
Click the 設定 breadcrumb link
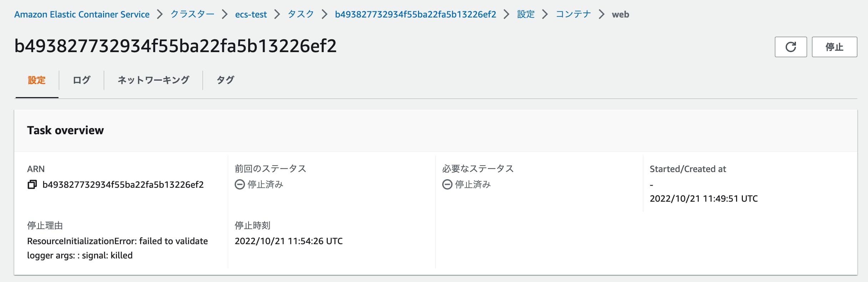point(526,14)
